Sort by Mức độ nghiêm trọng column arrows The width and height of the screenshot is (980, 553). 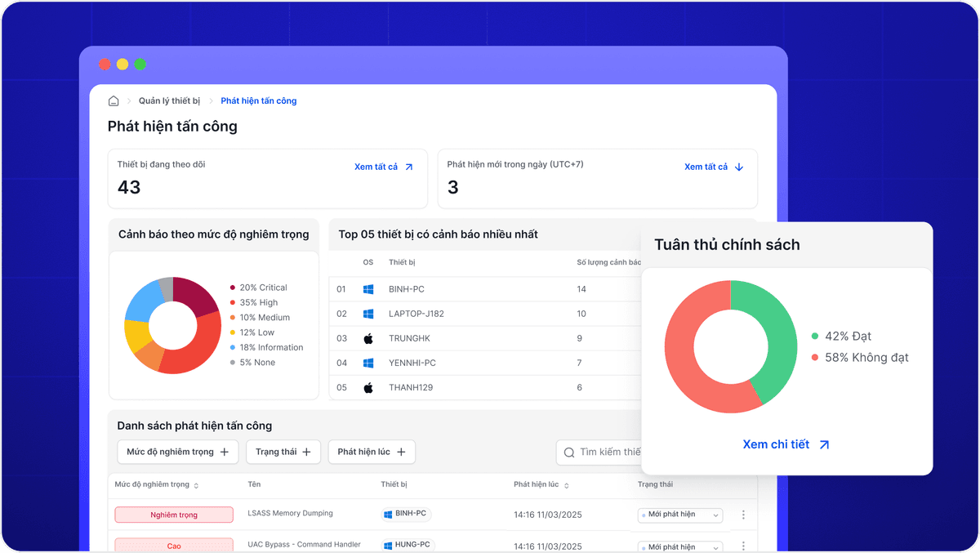point(196,485)
